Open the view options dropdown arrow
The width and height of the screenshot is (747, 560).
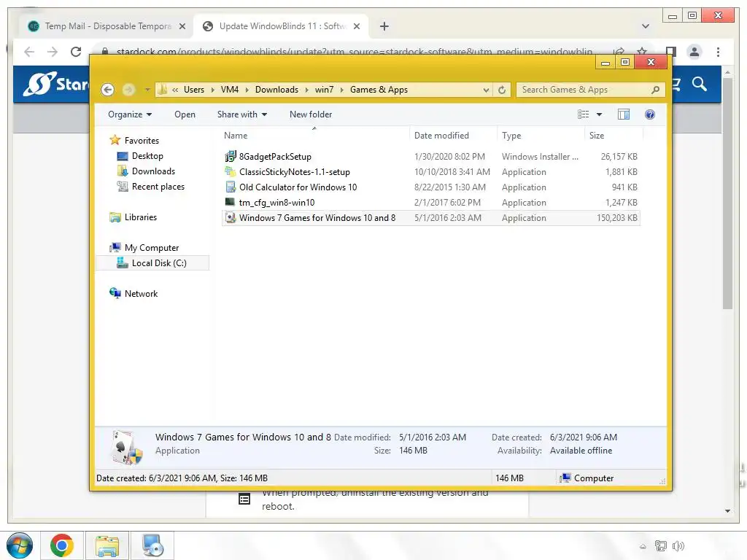600,114
